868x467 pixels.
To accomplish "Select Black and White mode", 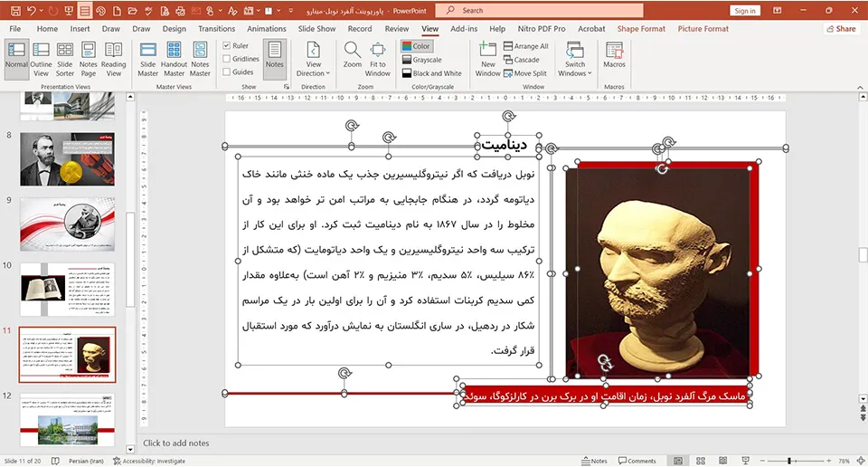I will [x=432, y=73].
